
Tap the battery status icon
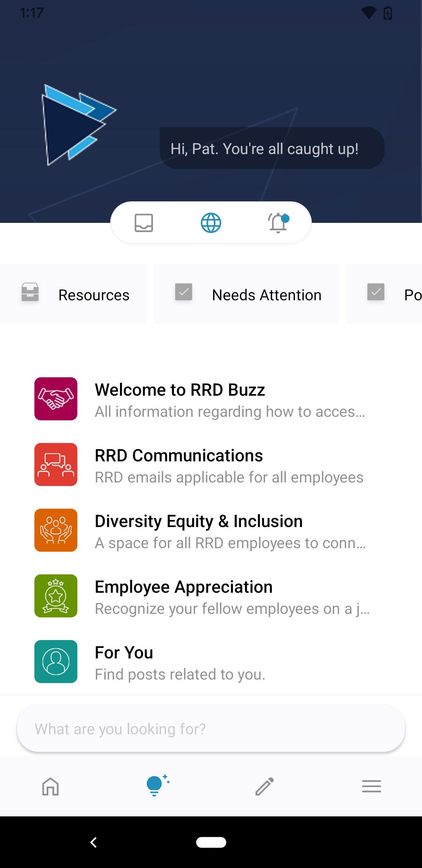[x=388, y=13]
